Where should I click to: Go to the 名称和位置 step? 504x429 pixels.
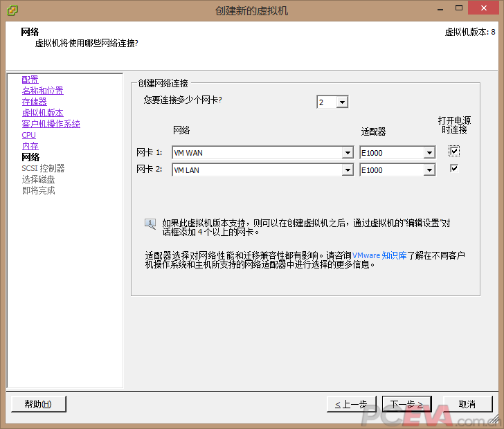coord(42,91)
